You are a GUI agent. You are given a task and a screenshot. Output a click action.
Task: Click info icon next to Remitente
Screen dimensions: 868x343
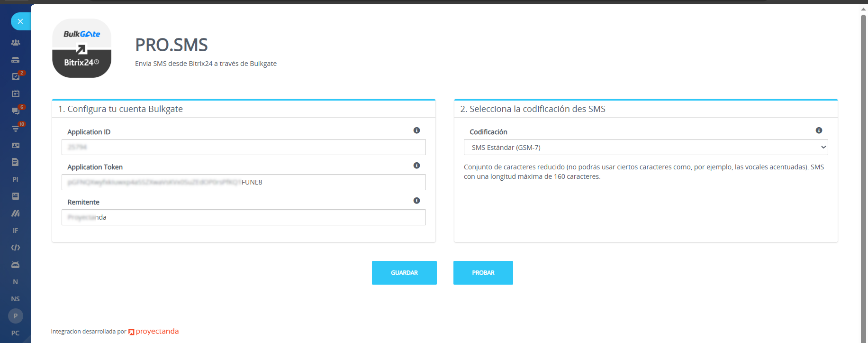416,201
